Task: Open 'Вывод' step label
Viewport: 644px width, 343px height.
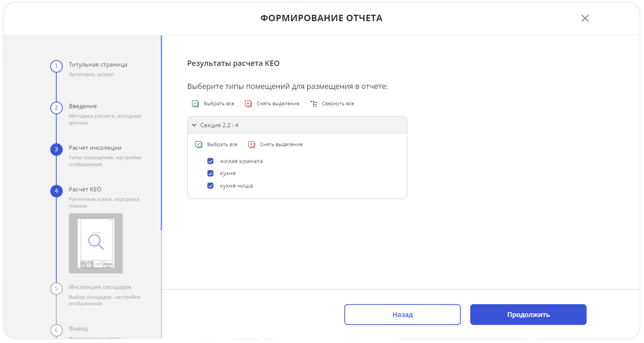Action: pyautogui.click(x=78, y=329)
